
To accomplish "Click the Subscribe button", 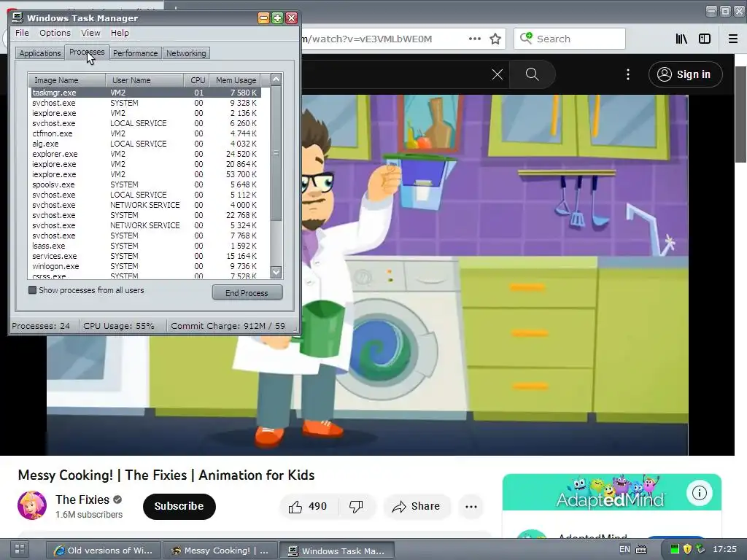I will (x=179, y=506).
